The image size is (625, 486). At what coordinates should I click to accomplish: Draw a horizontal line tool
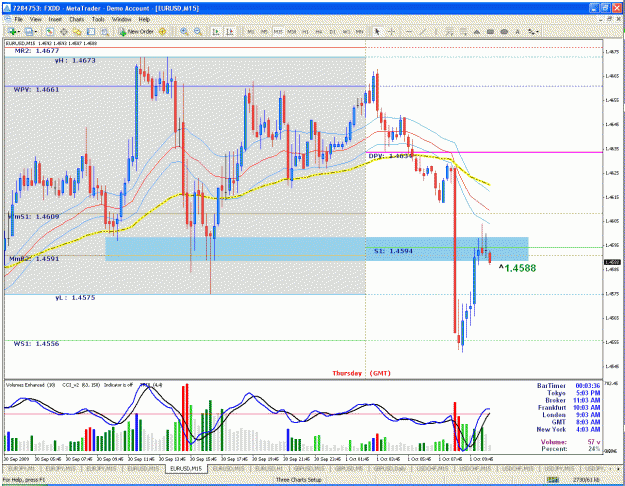click(409, 31)
